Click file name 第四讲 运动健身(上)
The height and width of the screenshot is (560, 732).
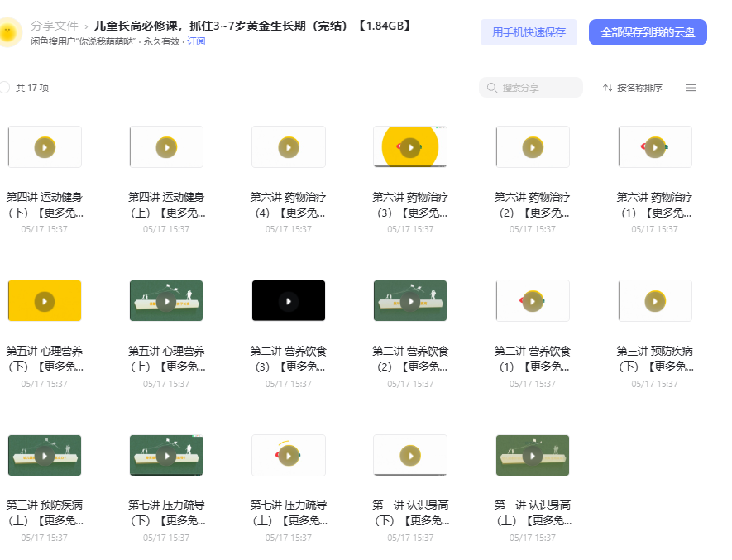pyautogui.click(x=166, y=204)
